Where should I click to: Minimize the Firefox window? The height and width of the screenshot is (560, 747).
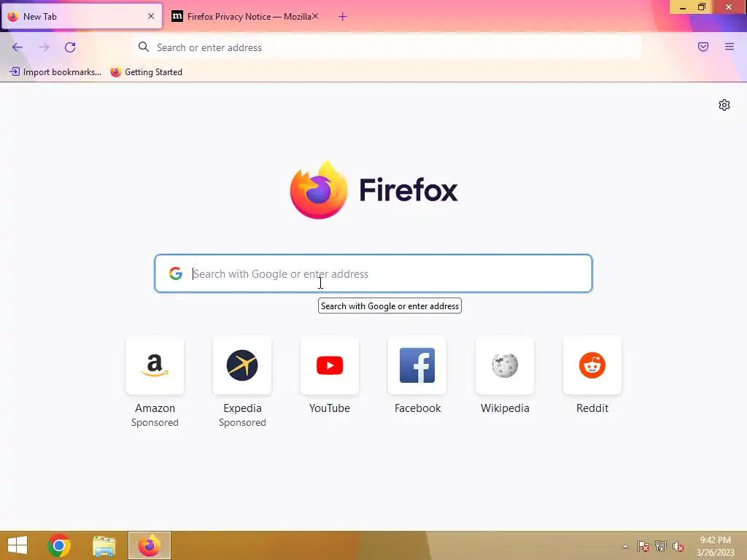[682, 7]
